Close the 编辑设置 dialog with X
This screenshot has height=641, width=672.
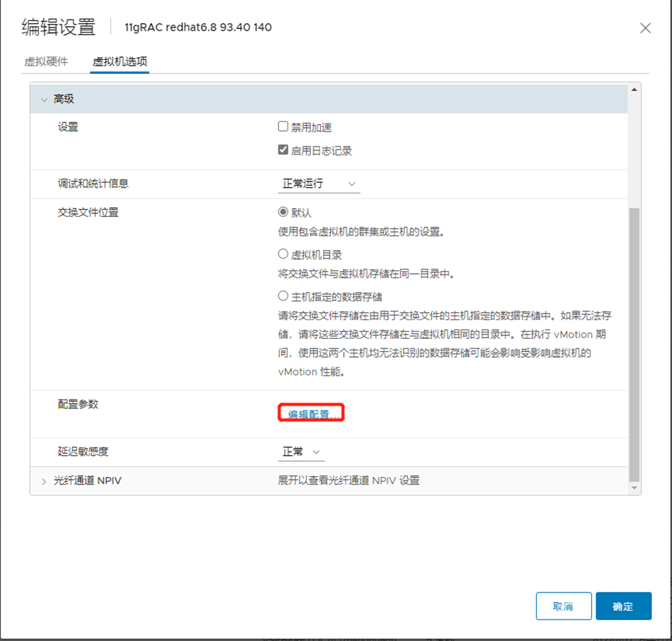tap(645, 28)
